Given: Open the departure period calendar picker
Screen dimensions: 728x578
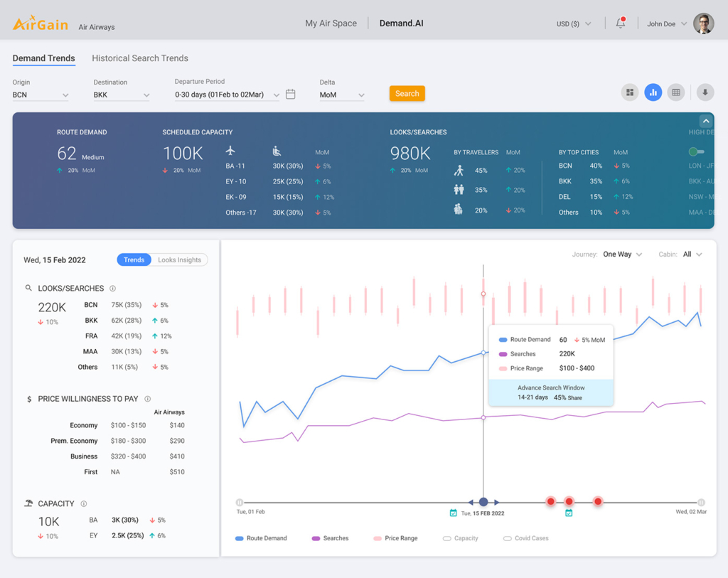Looking at the screenshot, I should tap(290, 93).
